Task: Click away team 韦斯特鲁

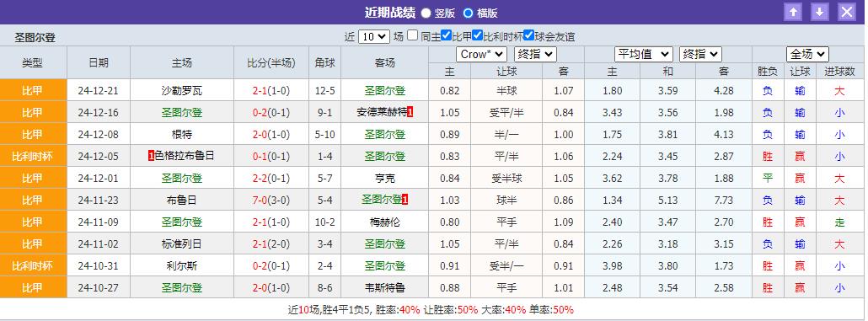Action: (385, 288)
